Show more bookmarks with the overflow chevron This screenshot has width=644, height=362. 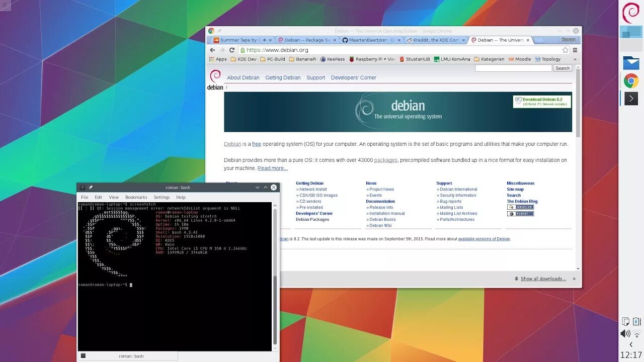575,59
